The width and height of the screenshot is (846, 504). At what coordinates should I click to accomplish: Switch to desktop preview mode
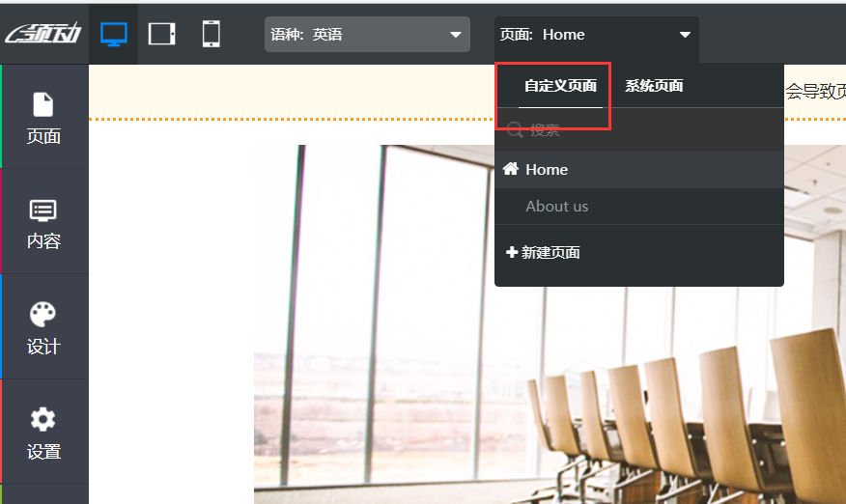tap(113, 35)
